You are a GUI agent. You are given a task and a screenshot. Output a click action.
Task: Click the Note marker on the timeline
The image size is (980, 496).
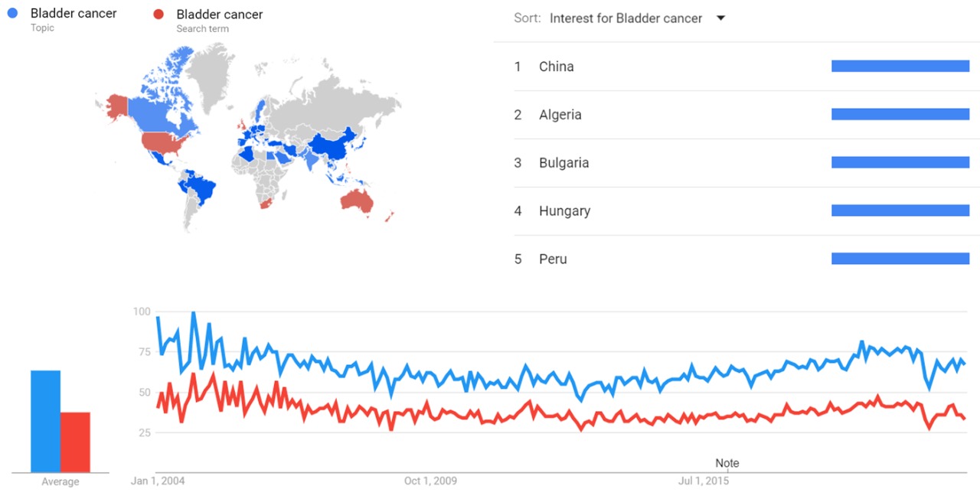pos(727,463)
